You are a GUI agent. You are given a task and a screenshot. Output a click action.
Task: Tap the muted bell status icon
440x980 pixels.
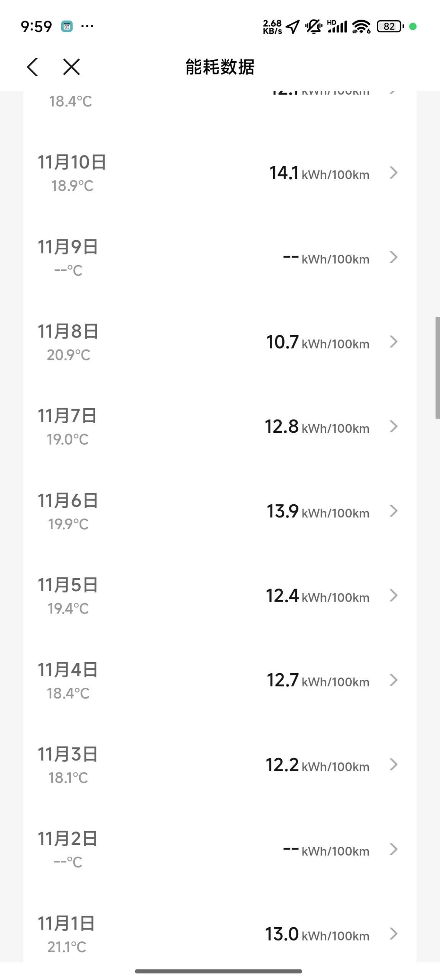click(314, 26)
